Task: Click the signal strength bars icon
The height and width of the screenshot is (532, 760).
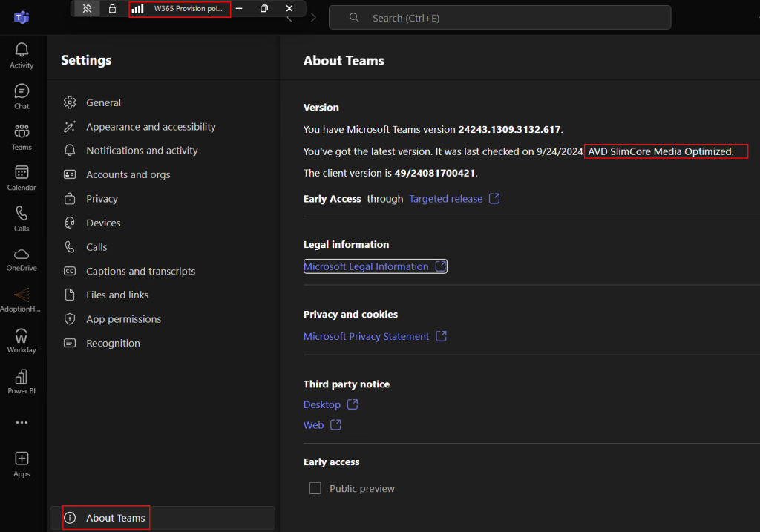Action: 137,8
